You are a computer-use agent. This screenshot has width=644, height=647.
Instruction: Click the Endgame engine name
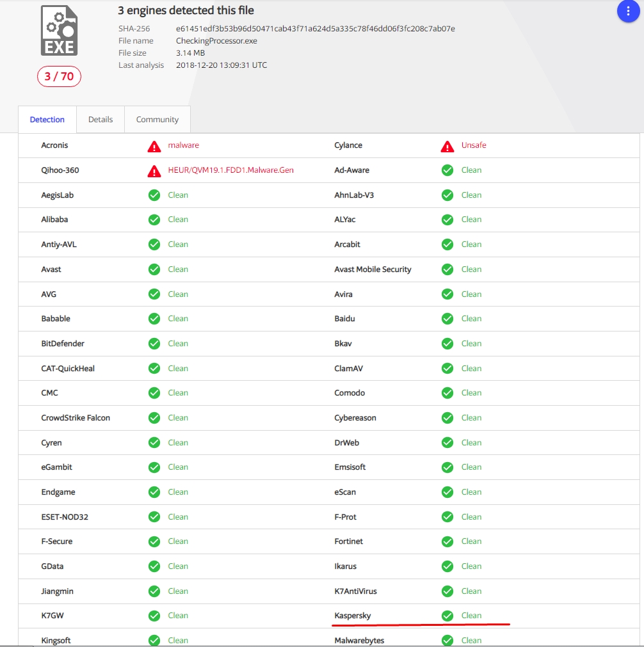point(58,492)
